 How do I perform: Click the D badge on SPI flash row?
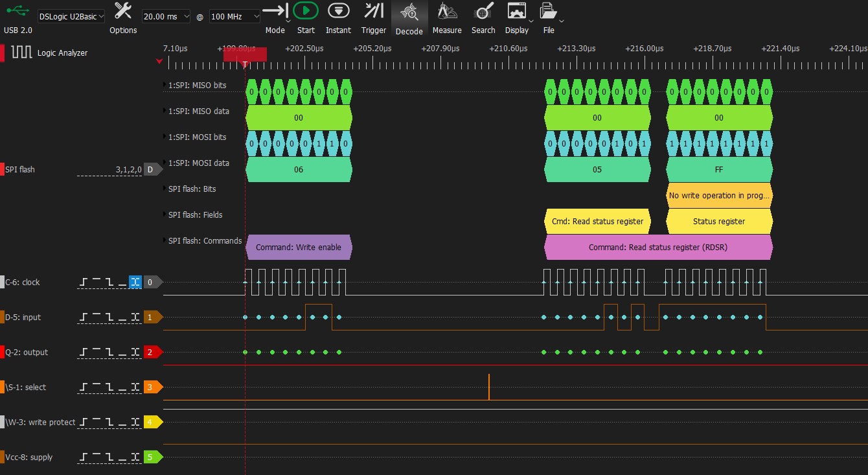click(150, 169)
